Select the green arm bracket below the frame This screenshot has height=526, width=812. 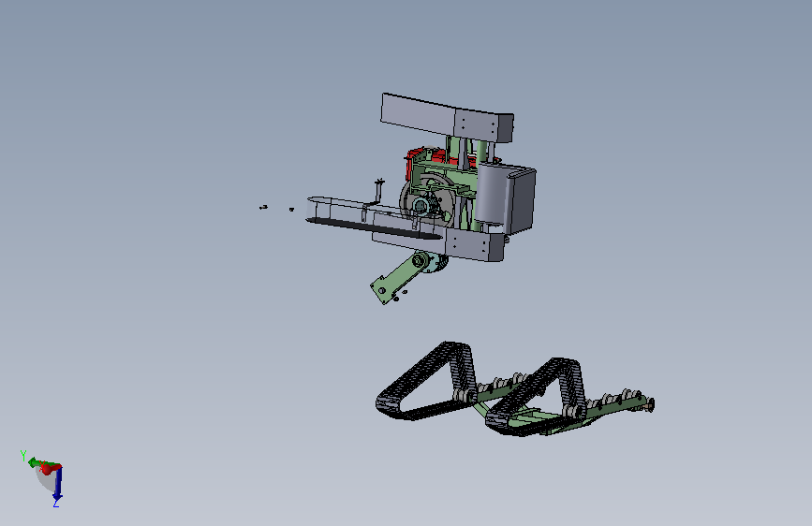coord(399,278)
